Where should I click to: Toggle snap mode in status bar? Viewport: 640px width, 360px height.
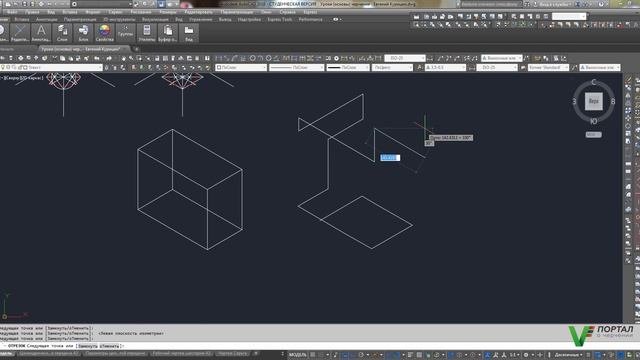pos(321,355)
